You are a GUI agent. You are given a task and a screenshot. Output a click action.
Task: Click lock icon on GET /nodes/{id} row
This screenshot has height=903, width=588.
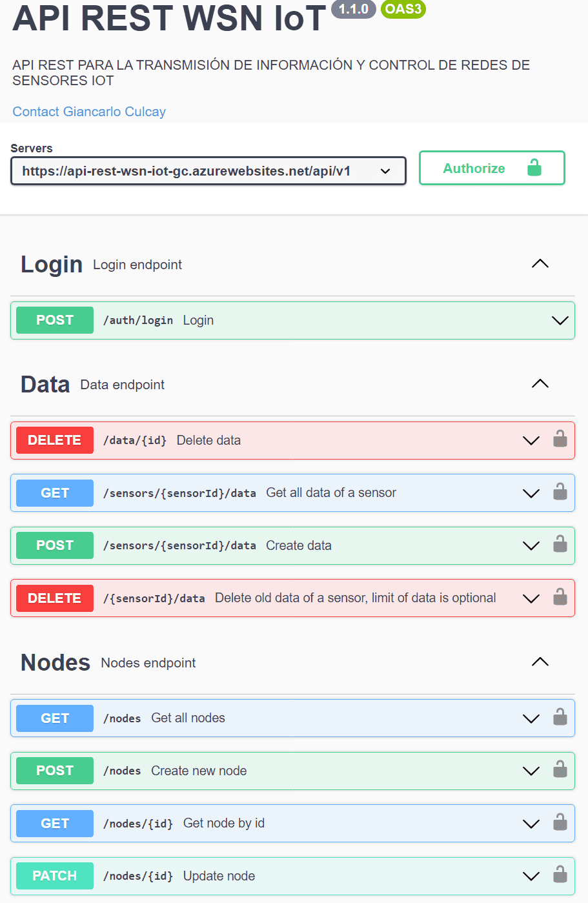pyautogui.click(x=560, y=822)
